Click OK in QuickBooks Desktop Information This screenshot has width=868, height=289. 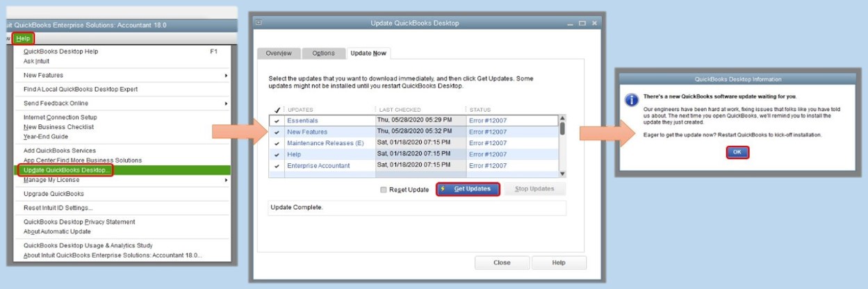737,152
